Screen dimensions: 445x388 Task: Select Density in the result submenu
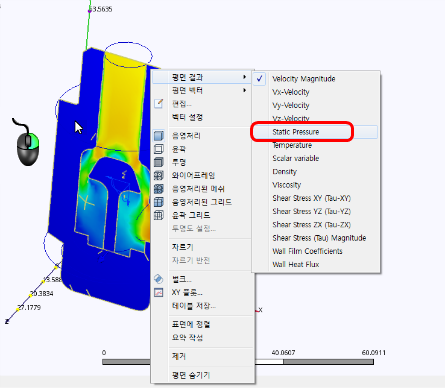tap(284, 172)
